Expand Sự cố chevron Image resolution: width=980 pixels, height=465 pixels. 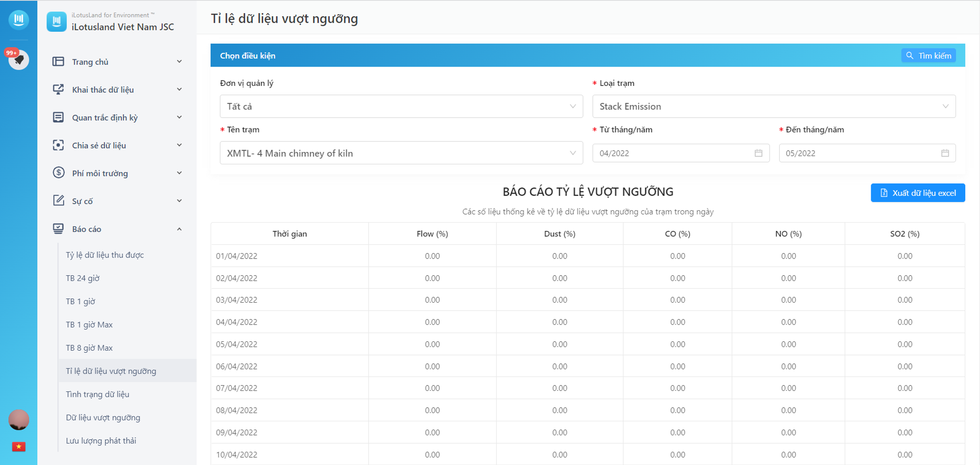coord(179,201)
